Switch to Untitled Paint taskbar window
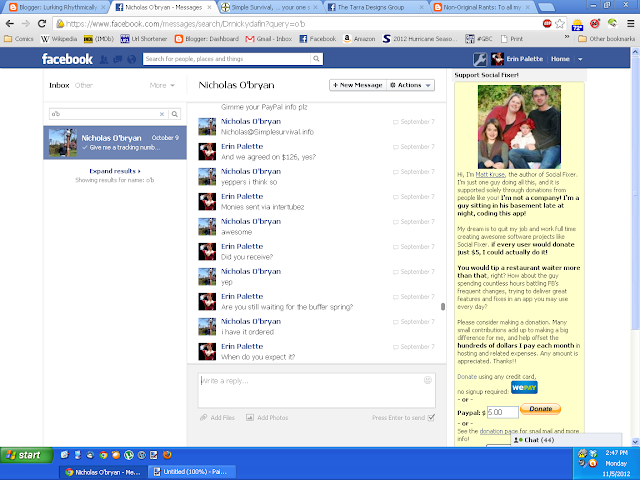The image size is (640, 480). pyautogui.click(x=191, y=472)
